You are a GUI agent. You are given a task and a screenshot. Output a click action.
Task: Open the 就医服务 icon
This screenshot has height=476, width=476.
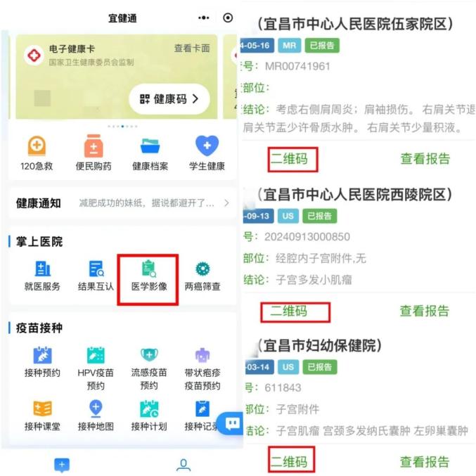pyautogui.click(x=42, y=269)
